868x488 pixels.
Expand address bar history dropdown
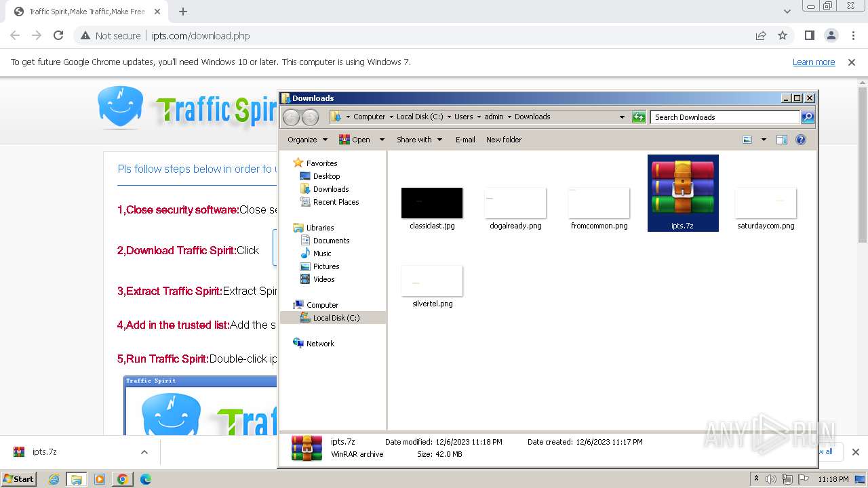click(x=622, y=117)
